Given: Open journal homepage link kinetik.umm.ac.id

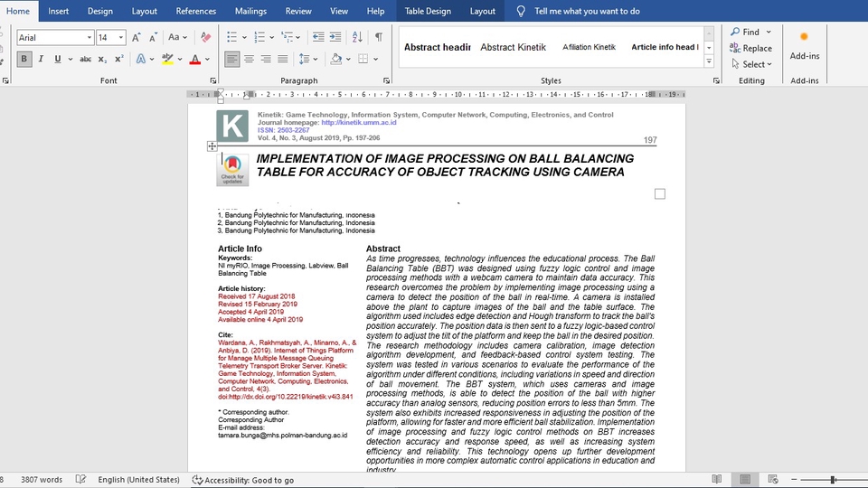Looking at the screenshot, I should click(x=359, y=122).
